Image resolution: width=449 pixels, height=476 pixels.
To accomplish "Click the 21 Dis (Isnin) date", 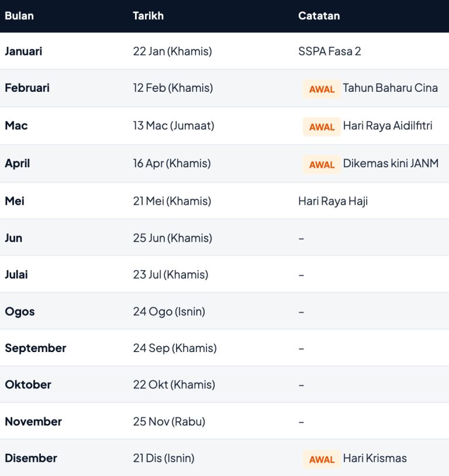I will [164, 458].
